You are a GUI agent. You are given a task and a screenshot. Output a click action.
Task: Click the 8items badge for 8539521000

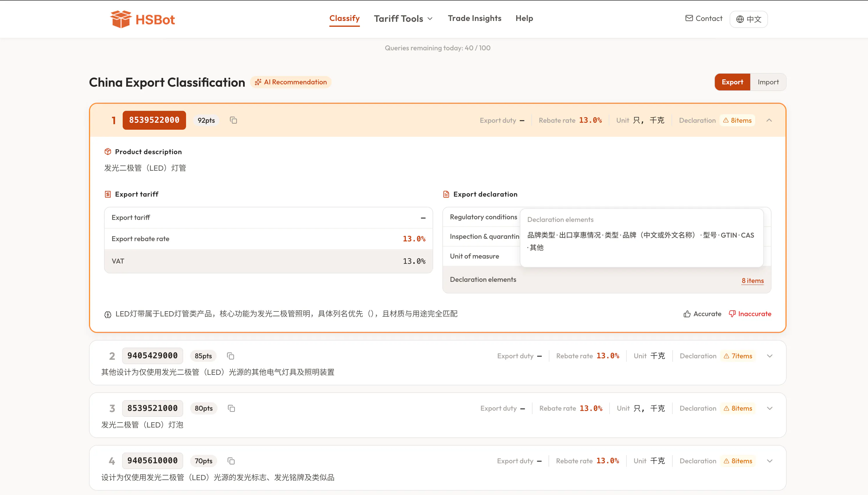click(738, 408)
